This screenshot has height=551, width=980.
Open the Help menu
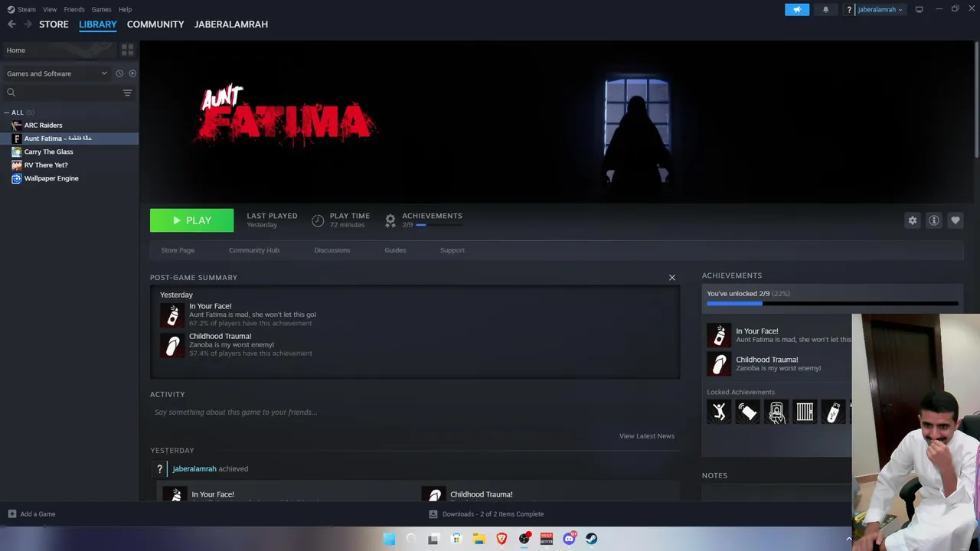(x=125, y=9)
